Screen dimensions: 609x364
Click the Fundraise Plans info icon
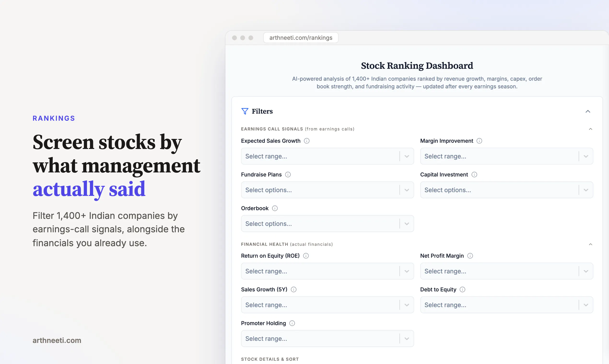[x=288, y=175]
